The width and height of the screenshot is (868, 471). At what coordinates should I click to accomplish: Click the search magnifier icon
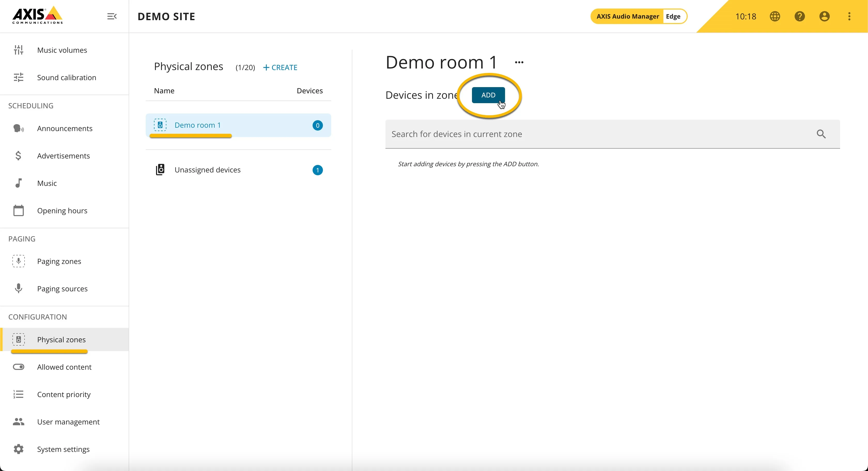(x=821, y=134)
